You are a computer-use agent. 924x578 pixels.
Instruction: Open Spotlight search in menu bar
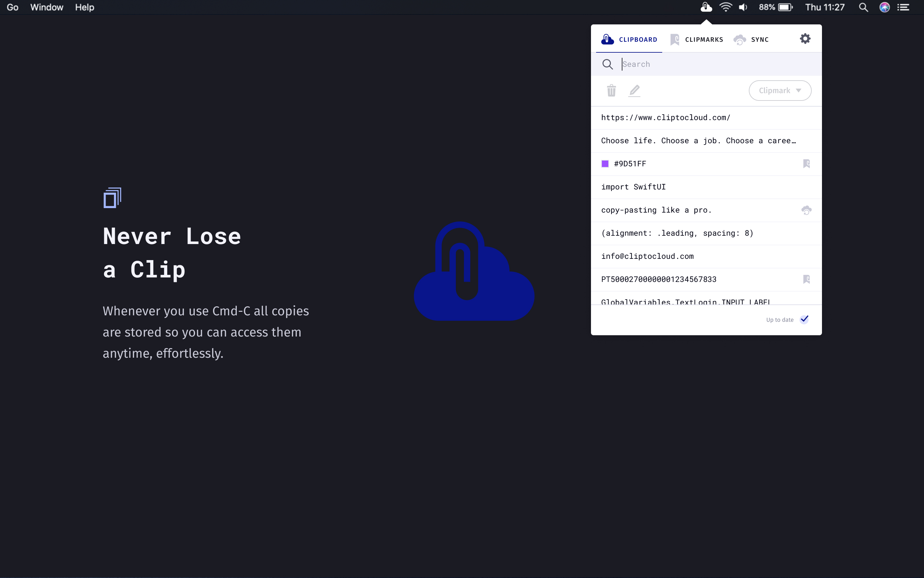tap(863, 7)
